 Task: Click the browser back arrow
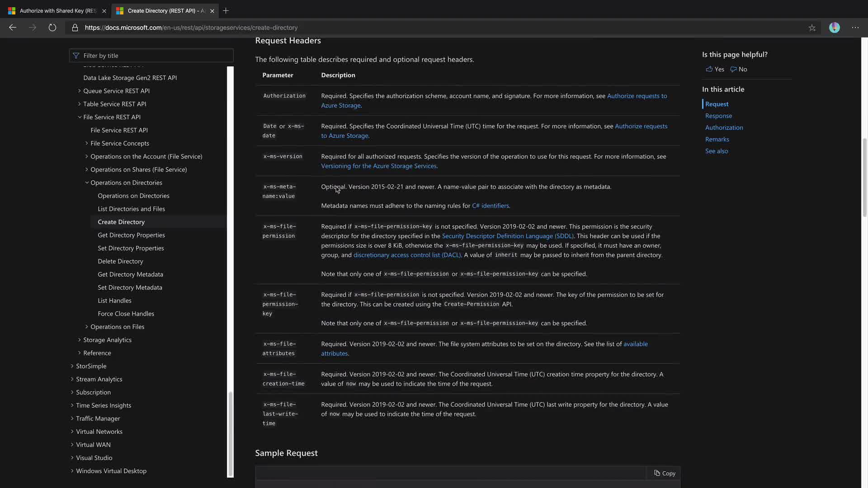click(13, 28)
